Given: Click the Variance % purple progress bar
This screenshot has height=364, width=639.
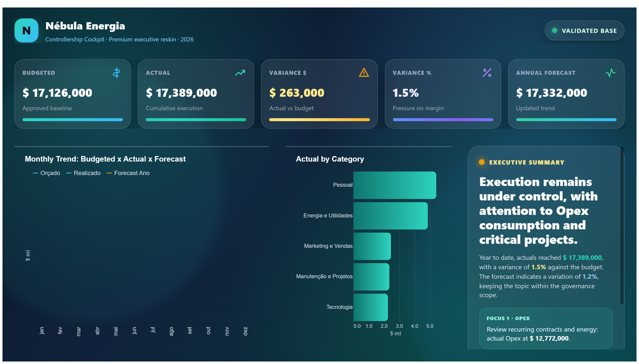Looking at the screenshot, I should tap(443, 120).
